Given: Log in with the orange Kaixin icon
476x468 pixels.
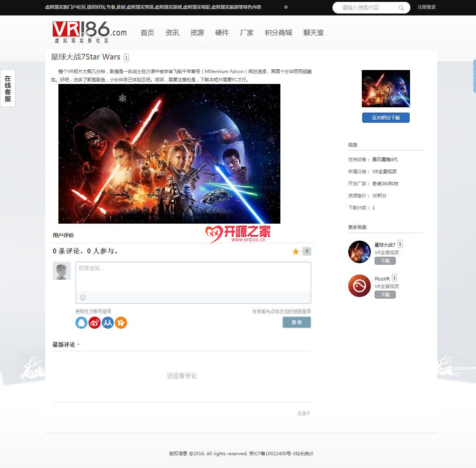Looking at the screenshot, I should pyautogui.click(x=121, y=323).
